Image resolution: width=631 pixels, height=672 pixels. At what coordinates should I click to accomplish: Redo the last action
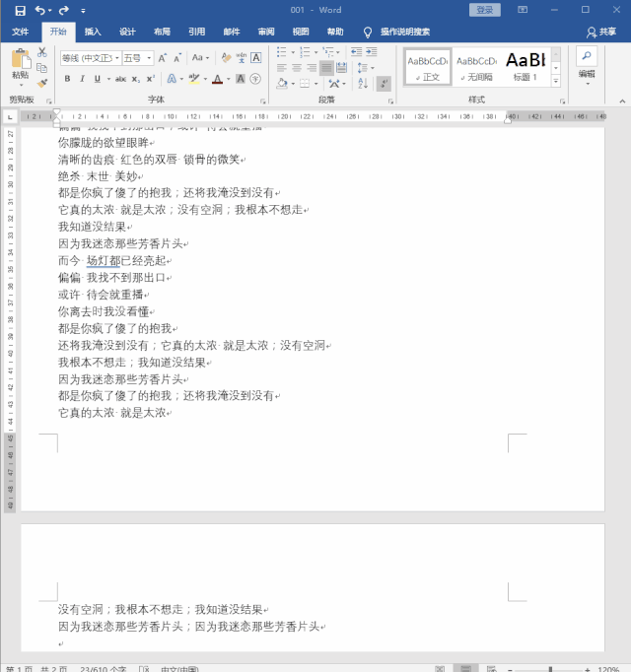tap(64, 10)
